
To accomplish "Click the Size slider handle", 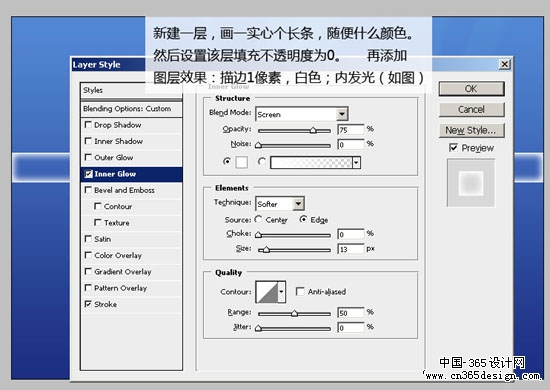I will pyautogui.click(x=266, y=249).
